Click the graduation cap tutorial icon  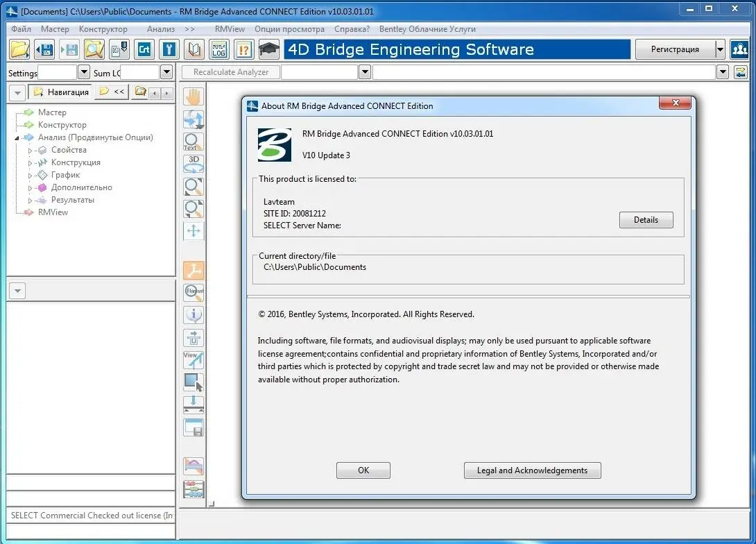pos(269,49)
